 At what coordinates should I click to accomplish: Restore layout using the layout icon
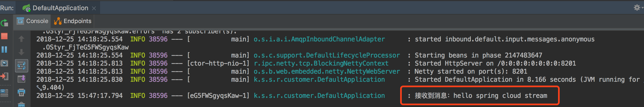[x=4, y=93]
